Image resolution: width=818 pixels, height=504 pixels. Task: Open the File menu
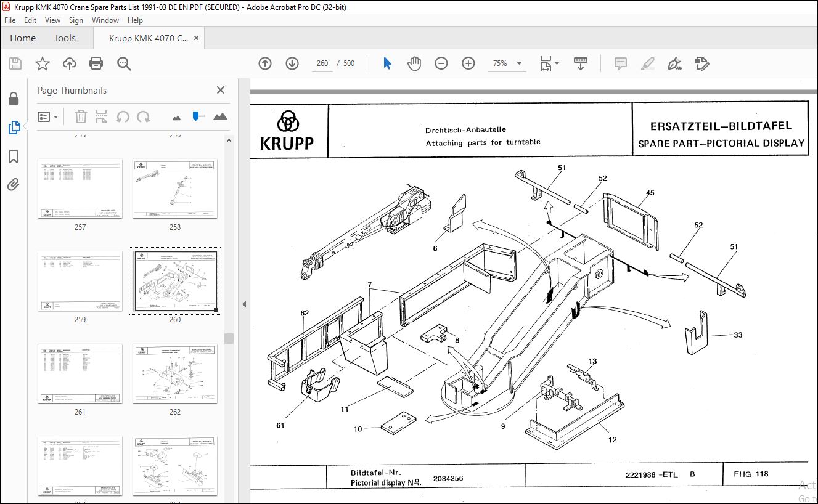pyautogui.click(x=10, y=20)
